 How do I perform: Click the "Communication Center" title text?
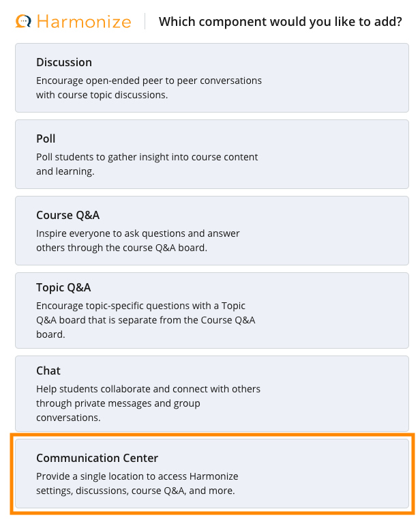pos(97,458)
